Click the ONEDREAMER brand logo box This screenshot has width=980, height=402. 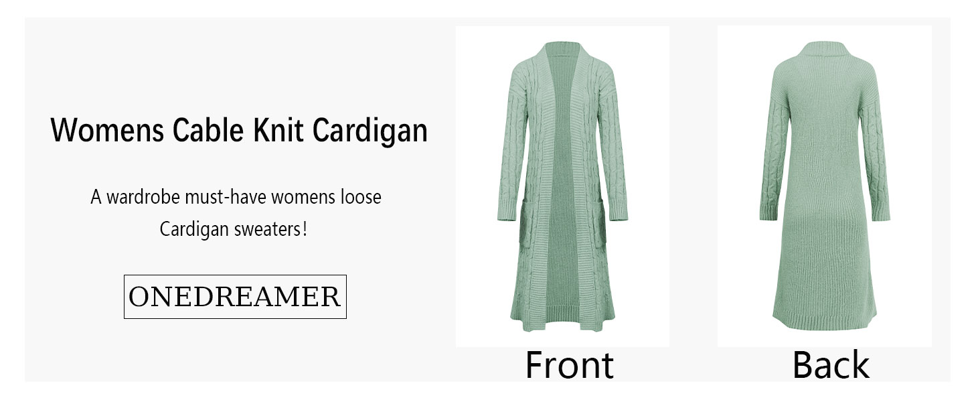point(235,297)
